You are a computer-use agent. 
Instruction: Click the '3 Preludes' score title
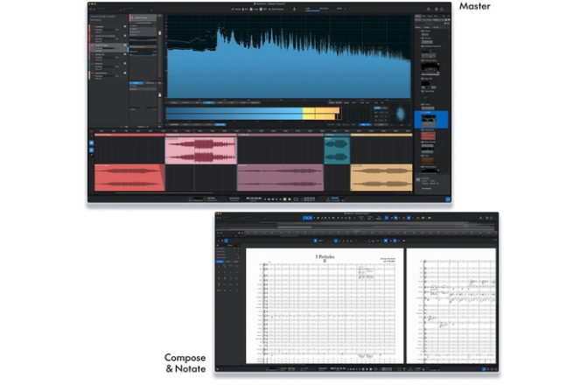325,256
